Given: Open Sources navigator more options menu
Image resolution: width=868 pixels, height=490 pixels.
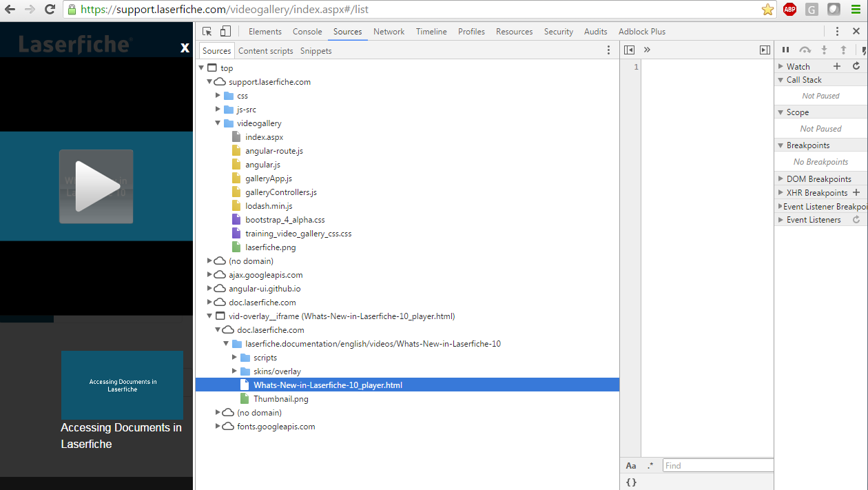Looking at the screenshot, I should coord(608,50).
